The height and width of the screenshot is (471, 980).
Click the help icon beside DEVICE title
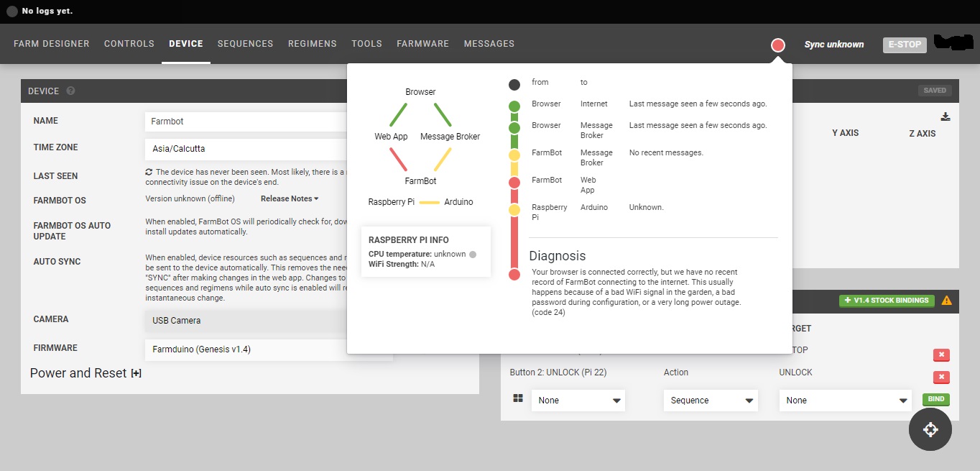tap(70, 91)
